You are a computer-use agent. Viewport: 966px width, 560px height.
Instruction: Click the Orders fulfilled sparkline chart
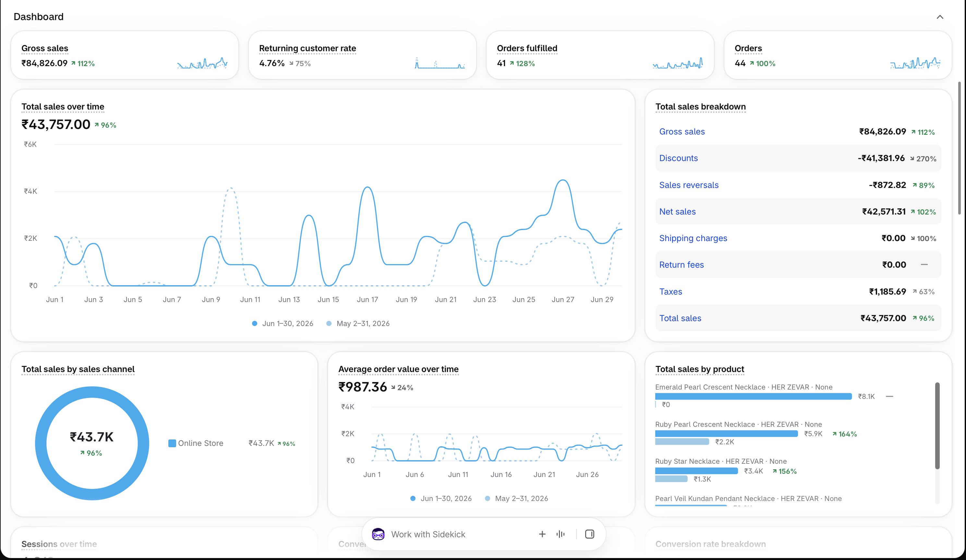(678, 63)
